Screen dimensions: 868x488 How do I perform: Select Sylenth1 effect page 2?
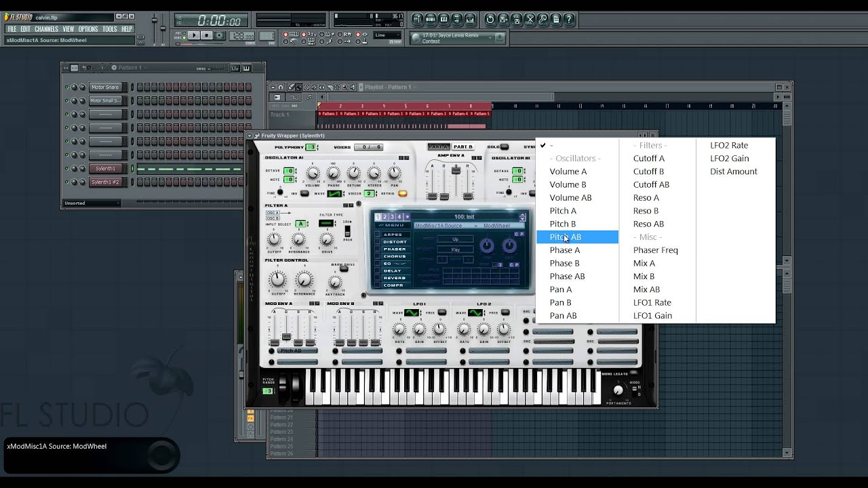pos(385,217)
